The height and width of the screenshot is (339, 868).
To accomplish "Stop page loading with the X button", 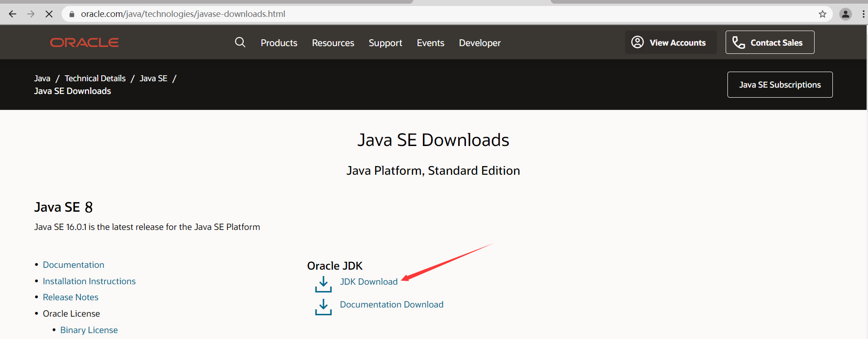I will [x=49, y=14].
